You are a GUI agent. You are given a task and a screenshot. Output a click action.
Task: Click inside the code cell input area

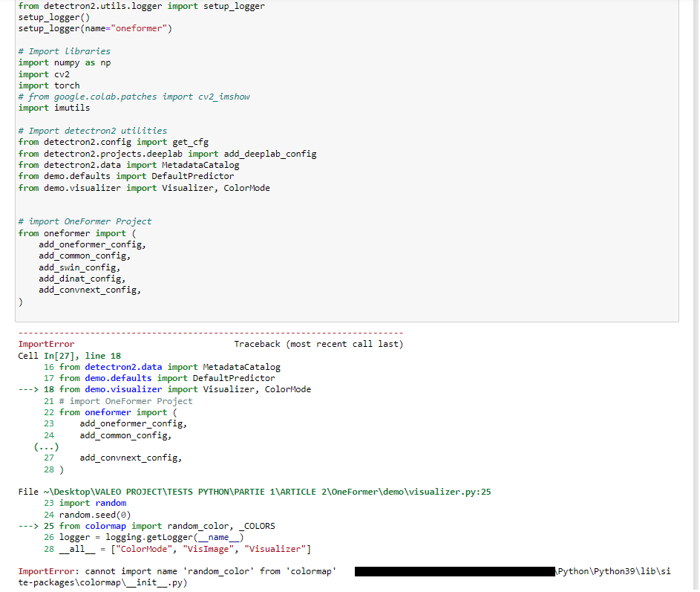[334, 149]
